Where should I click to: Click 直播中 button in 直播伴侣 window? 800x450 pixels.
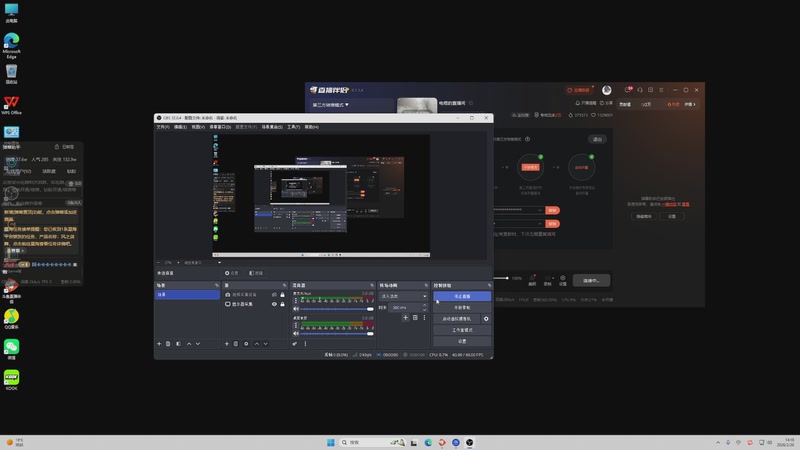[x=591, y=280]
